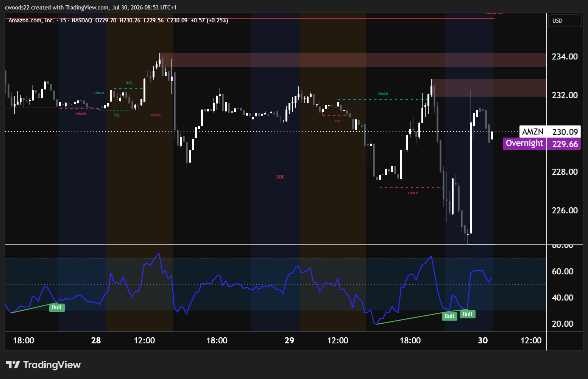Click the Bull tag left of the rightmost one

(x=449, y=316)
